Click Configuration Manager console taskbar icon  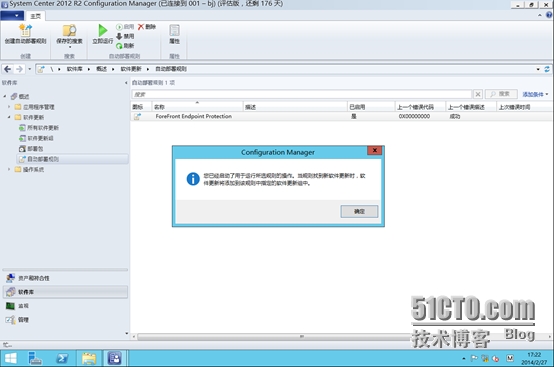(x=114, y=359)
